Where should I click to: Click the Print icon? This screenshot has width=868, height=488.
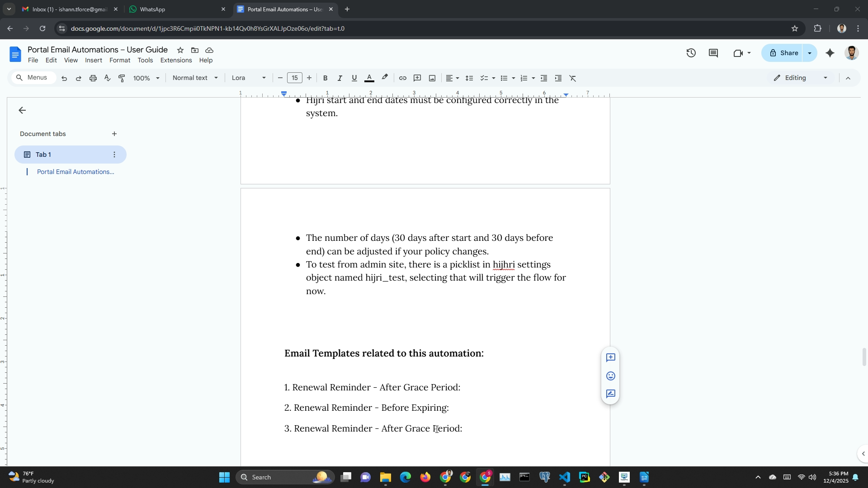(93, 78)
